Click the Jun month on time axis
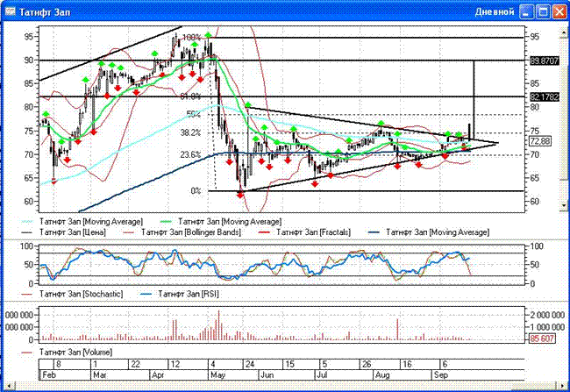This screenshot has height=392, width=570. [267, 375]
